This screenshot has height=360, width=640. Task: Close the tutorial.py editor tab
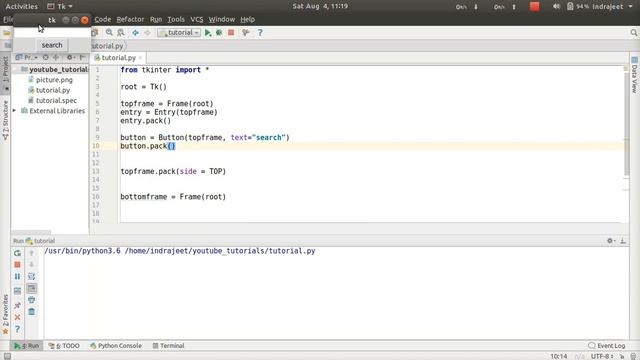(140, 58)
